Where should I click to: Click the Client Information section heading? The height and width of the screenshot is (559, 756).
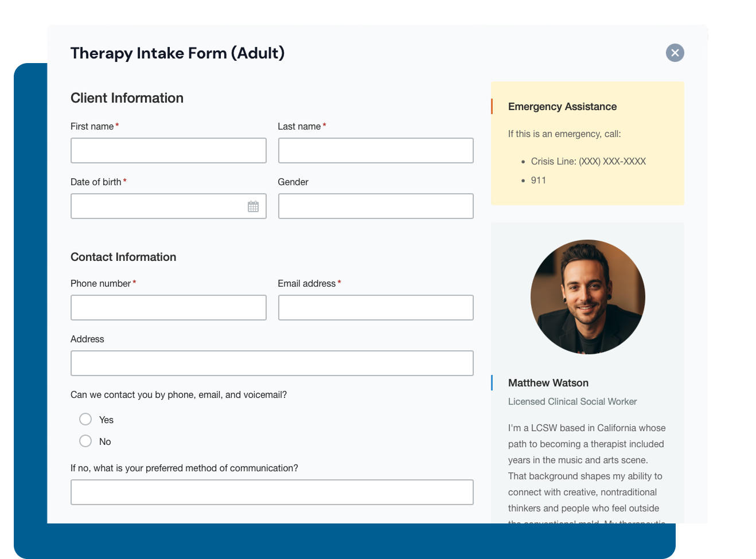pos(127,98)
